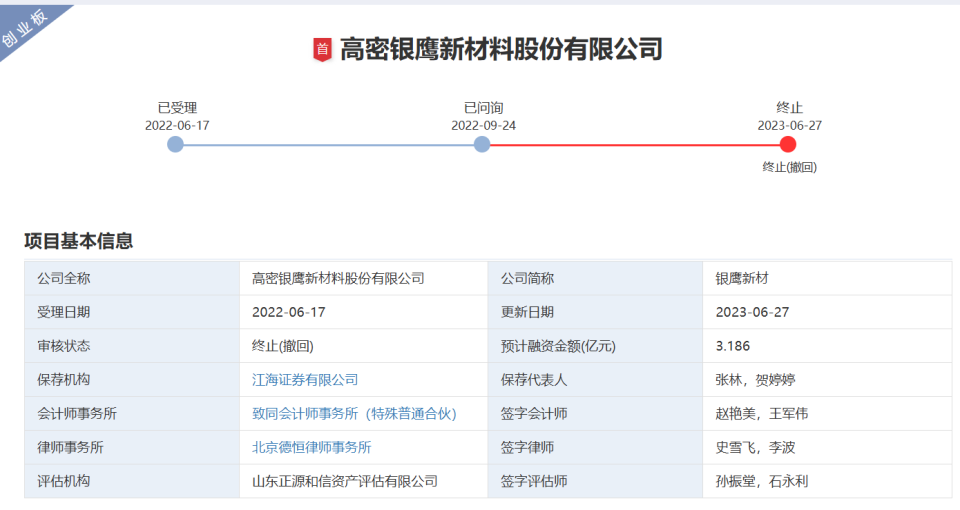Select the 已问询 timeline node dot

pos(482,144)
